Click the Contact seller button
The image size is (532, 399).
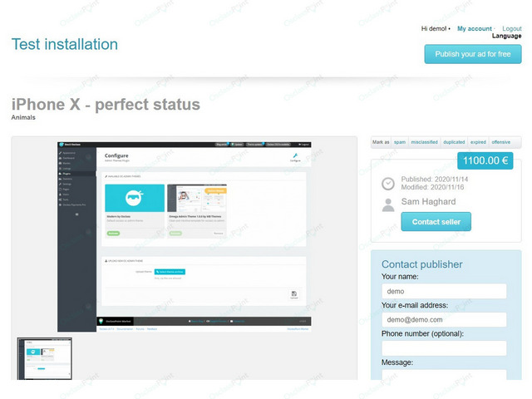(x=436, y=222)
